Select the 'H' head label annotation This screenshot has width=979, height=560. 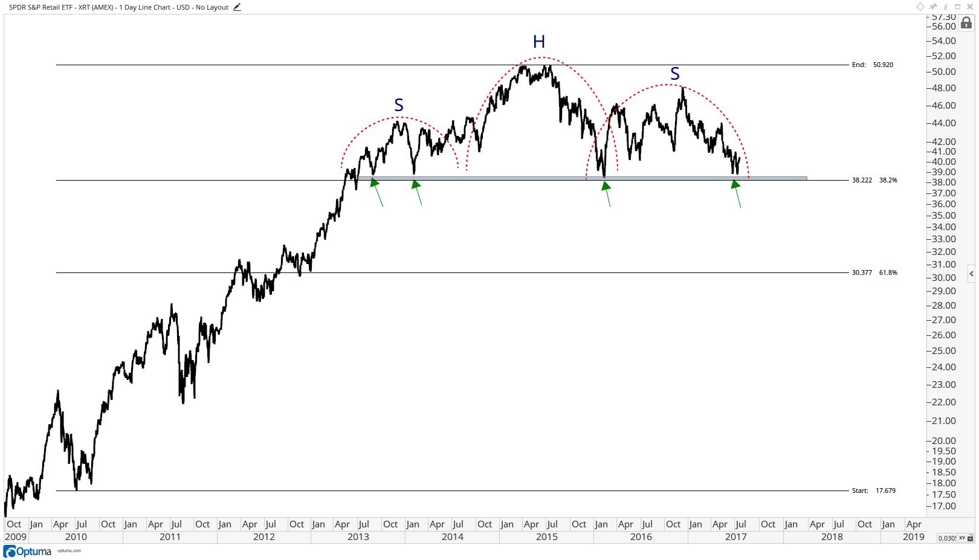tap(539, 42)
